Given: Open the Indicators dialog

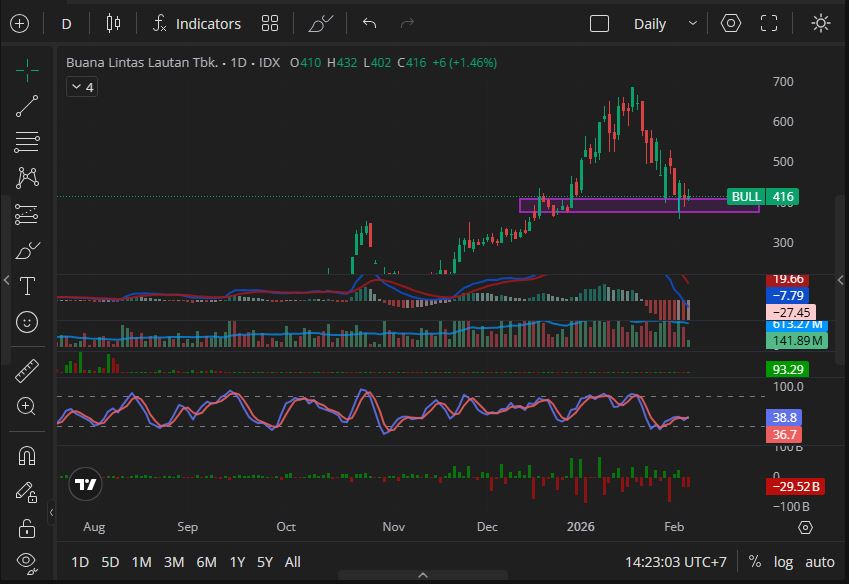Looking at the screenshot, I should [x=197, y=24].
